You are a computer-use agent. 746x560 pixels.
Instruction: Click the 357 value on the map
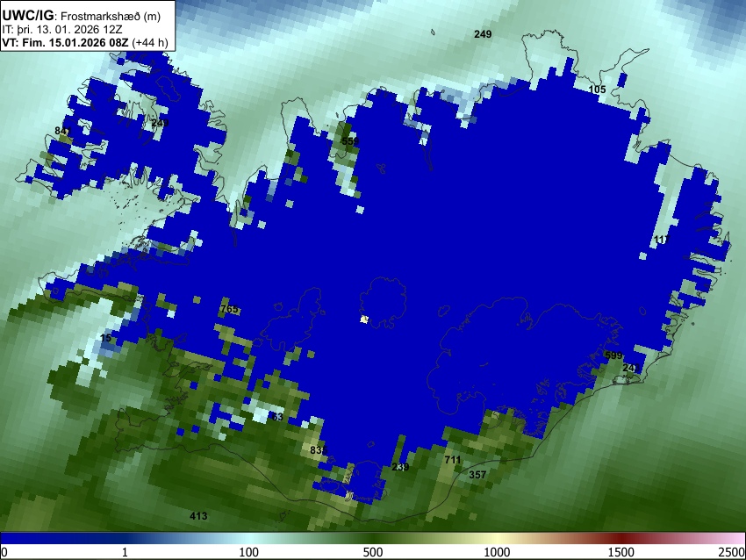tap(477, 474)
